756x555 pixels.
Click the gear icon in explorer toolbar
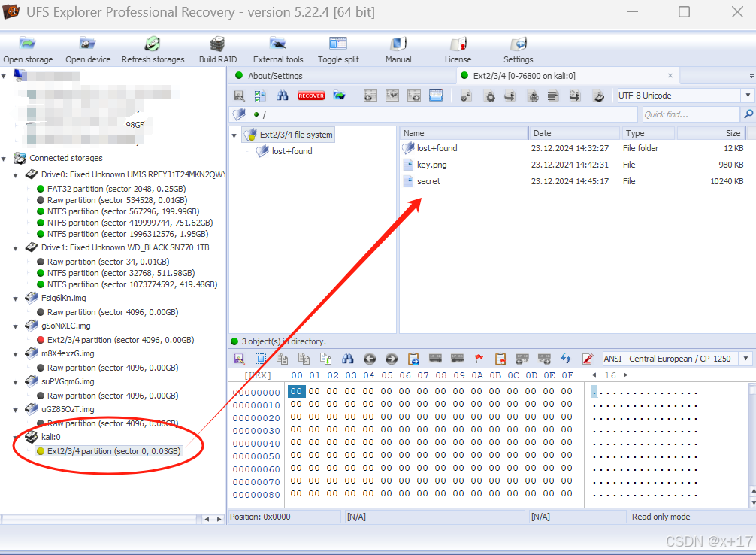490,96
